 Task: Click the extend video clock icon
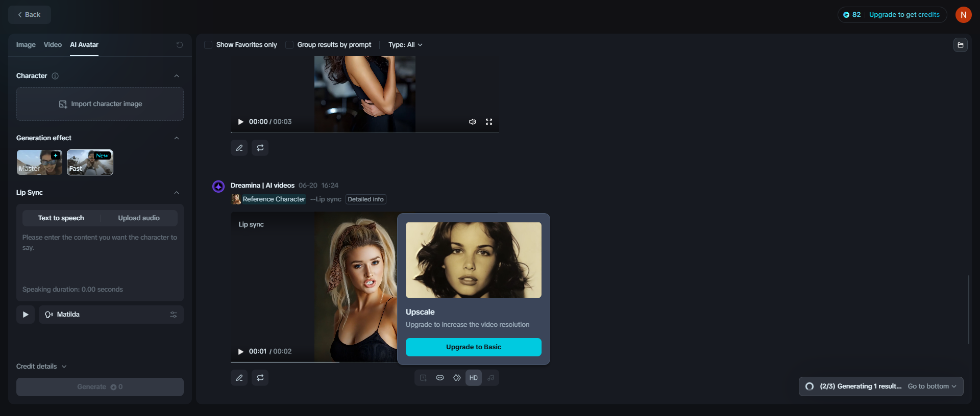(x=423, y=378)
